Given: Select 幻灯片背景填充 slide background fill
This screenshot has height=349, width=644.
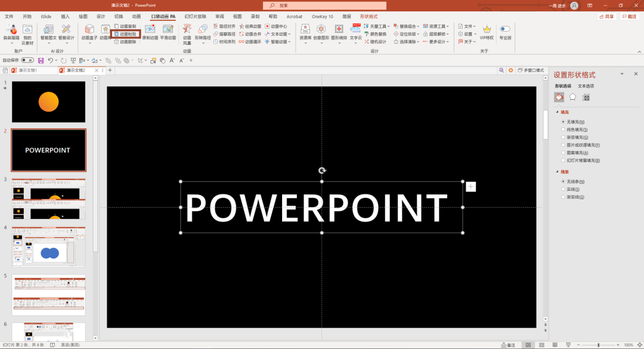Looking at the screenshot, I should (580, 160).
